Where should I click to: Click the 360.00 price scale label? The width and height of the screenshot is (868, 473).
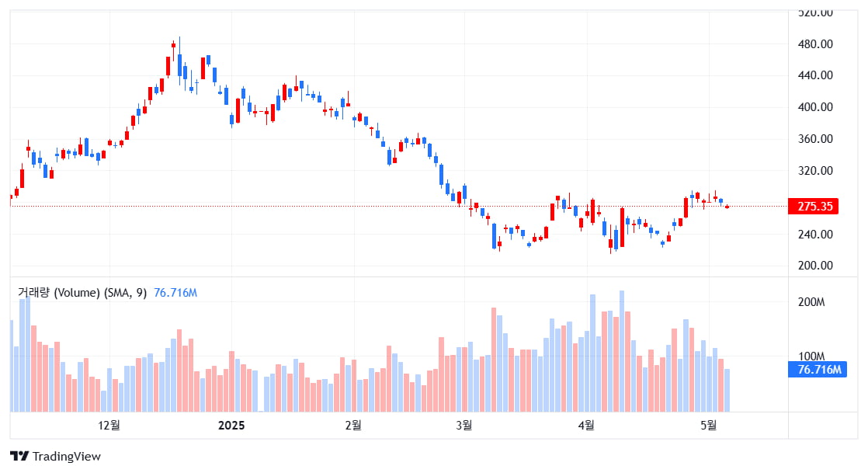(815, 139)
